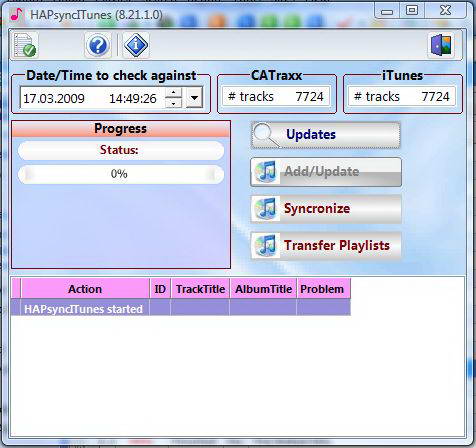Viewport: 476px width, 448px height.
Task: Open the date picker dropdown arrow
Action: pos(194,98)
